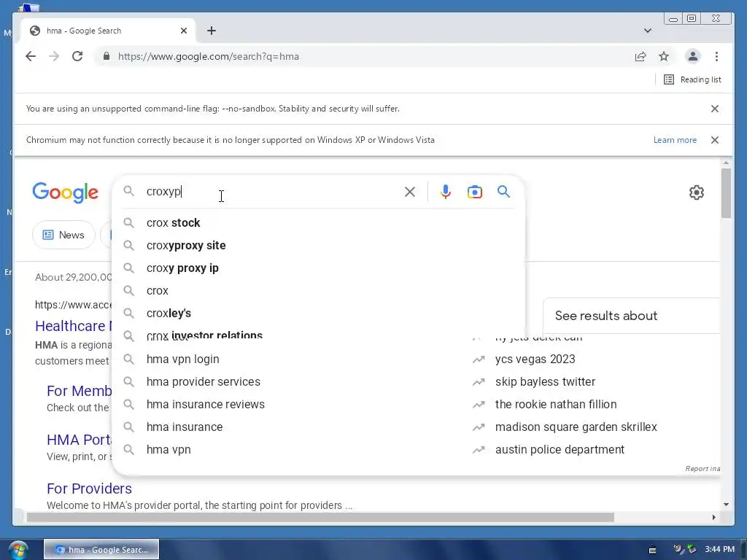Select trending the rookie nathan fillion
Screen dimensions: 747x560
555,404
